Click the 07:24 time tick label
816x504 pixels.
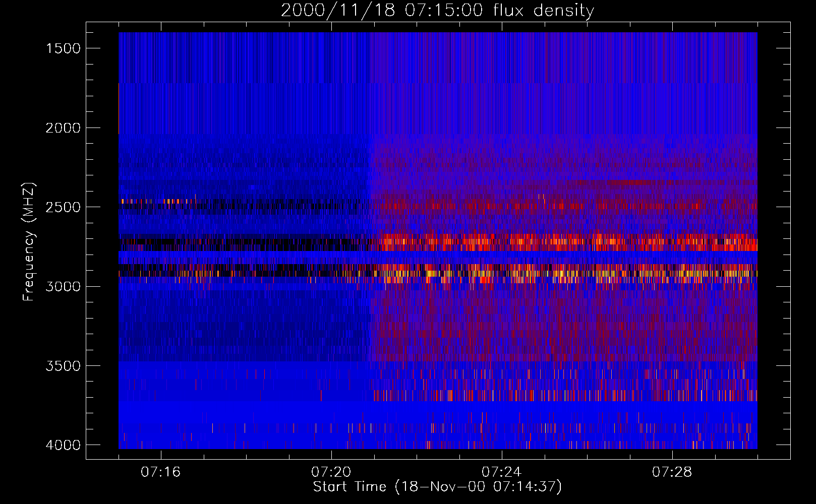501,472
